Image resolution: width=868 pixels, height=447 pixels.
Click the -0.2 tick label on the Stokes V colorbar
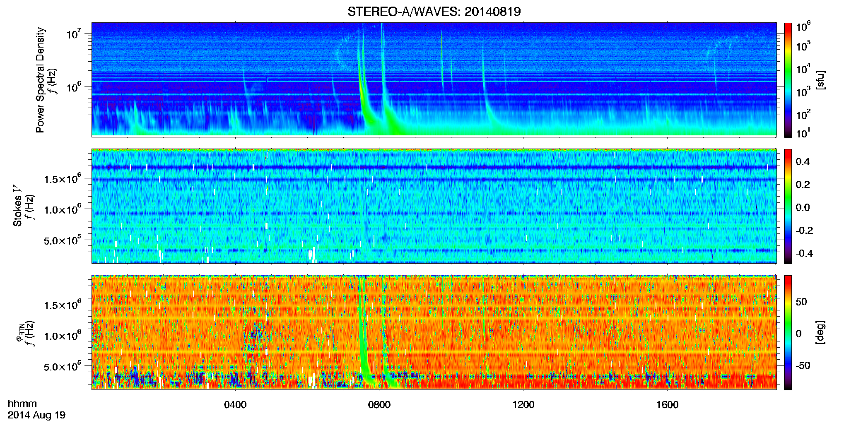[804, 231]
